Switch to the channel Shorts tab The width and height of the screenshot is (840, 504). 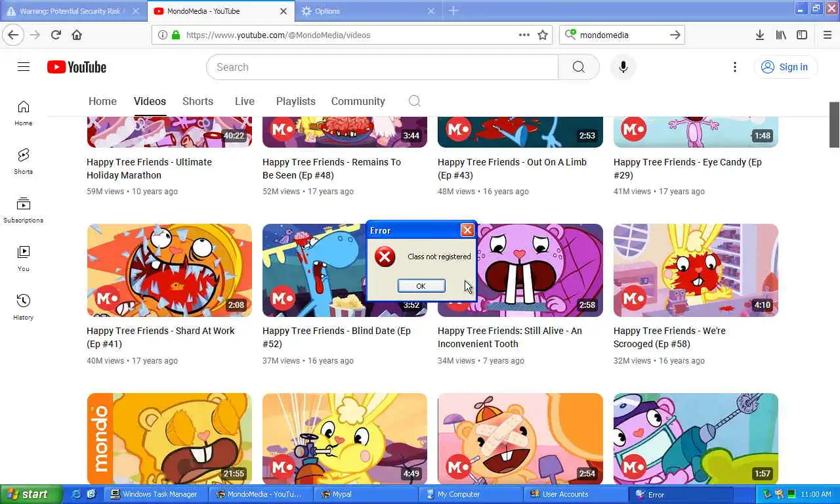tap(198, 101)
